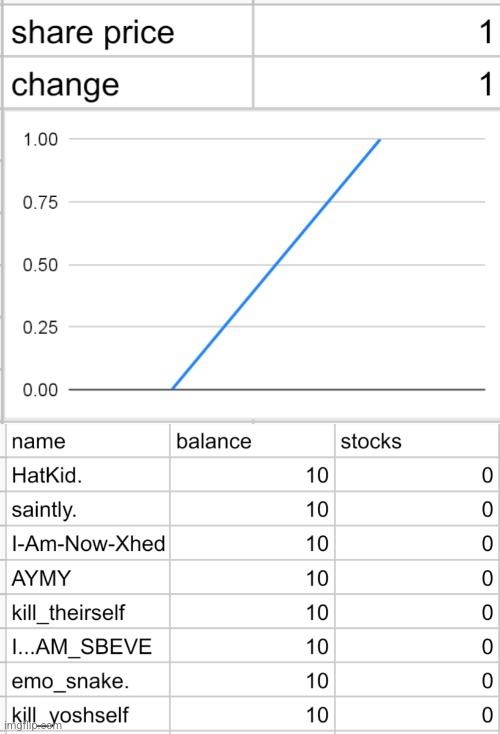Select the share price label cell
This screenshot has height=734, width=500.
coord(128,32)
